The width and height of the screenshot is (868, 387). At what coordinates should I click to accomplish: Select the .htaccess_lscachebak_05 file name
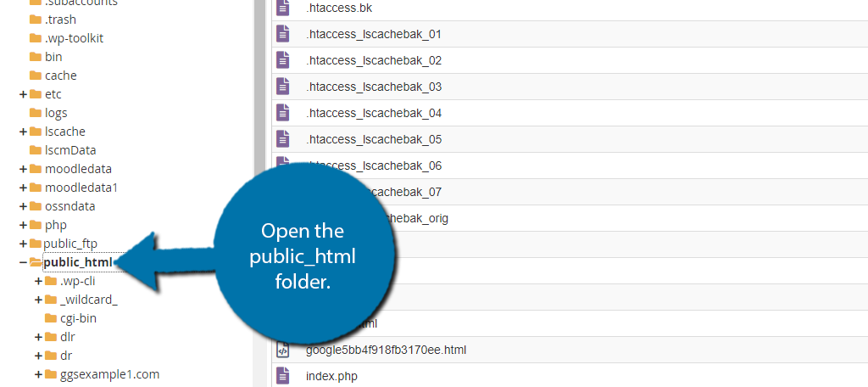click(x=374, y=140)
